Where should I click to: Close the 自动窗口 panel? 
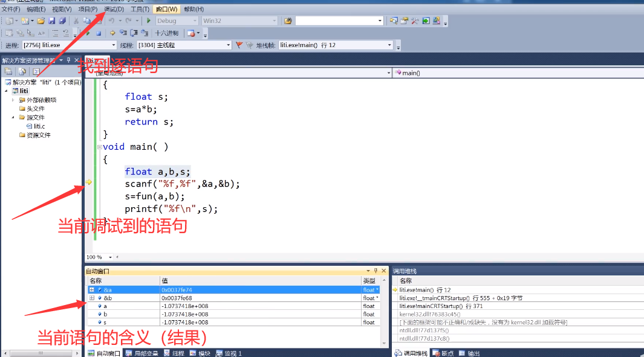[384, 271]
